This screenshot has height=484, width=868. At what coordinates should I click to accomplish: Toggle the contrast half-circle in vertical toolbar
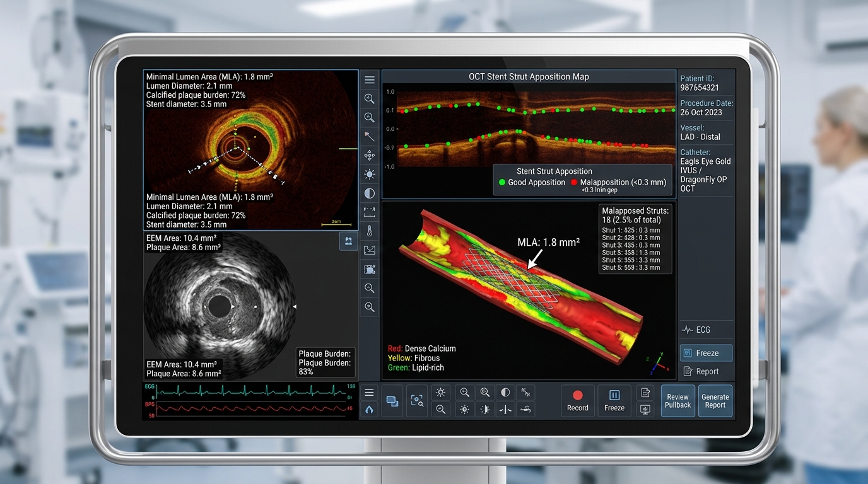click(x=370, y=193)
